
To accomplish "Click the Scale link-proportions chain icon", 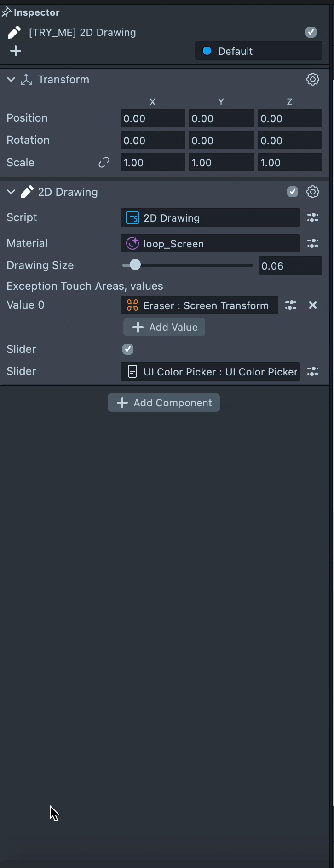I will point(104,163).
